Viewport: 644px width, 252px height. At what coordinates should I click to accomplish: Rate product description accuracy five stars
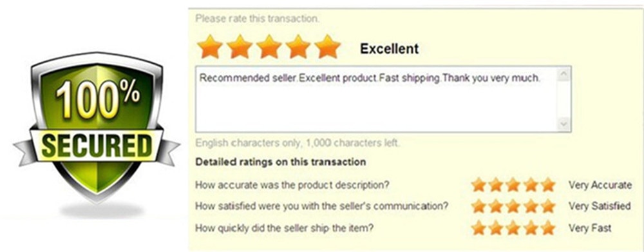(x=548, y=184)
